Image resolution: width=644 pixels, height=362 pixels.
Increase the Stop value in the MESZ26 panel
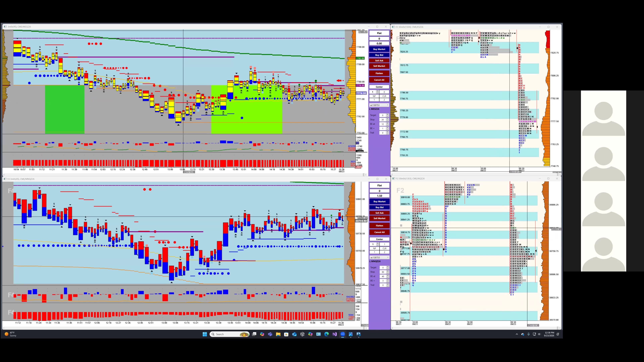coord(388,119)
